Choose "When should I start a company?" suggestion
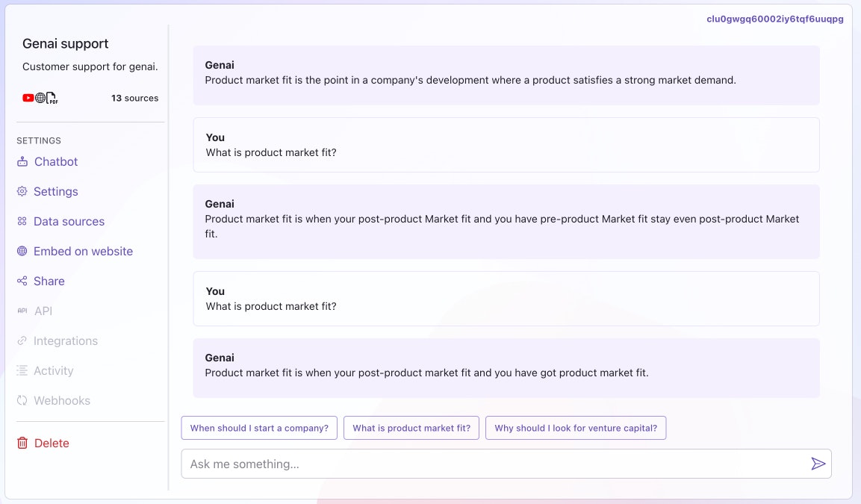Screen dimensions: 861x504 coord(259,428)
